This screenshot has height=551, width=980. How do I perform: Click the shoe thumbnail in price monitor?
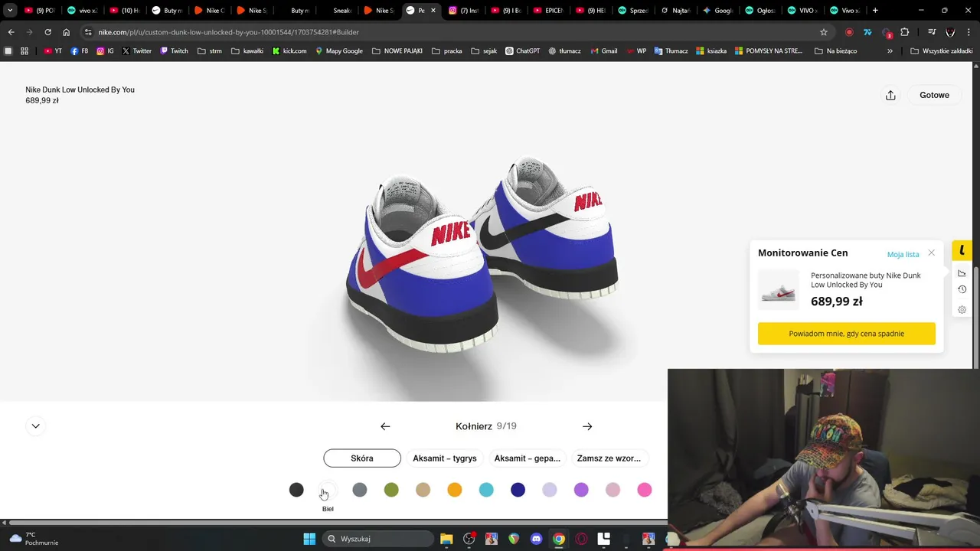(x=778, y=290)
